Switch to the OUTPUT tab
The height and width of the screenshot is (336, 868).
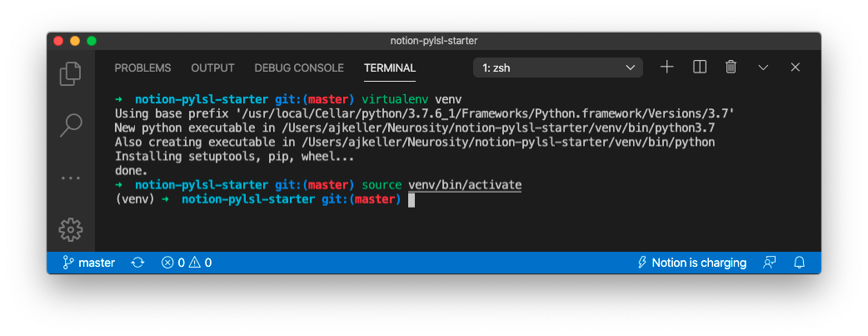[212, 68]
